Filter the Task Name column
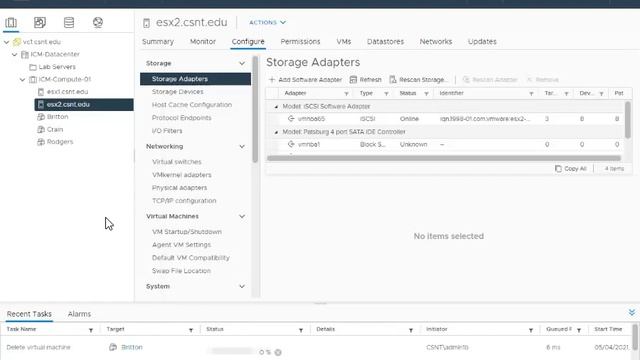The width and height of the screenshot is (640, 360). pos(91,330)
